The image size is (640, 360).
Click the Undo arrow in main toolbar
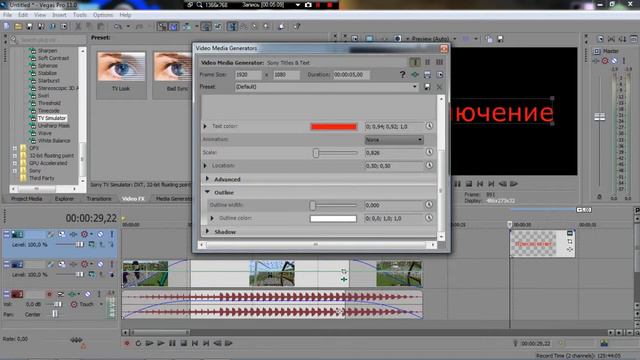(118, 27)
